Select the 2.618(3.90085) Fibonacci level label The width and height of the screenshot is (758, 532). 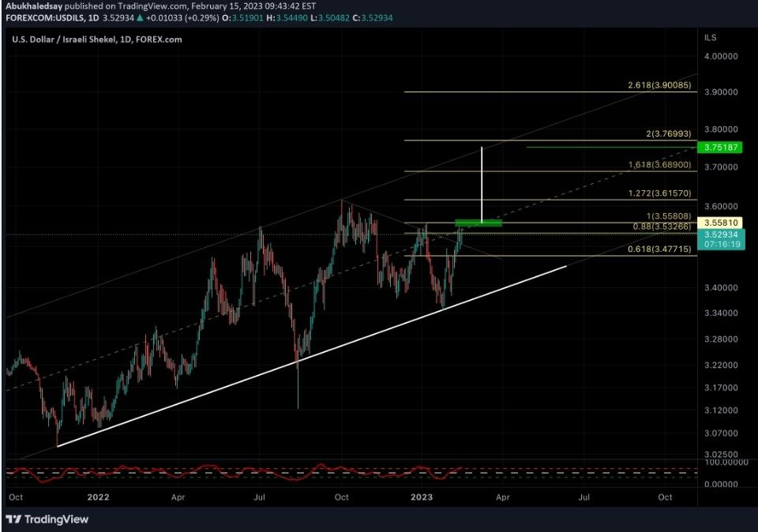[x=660, y=85]
